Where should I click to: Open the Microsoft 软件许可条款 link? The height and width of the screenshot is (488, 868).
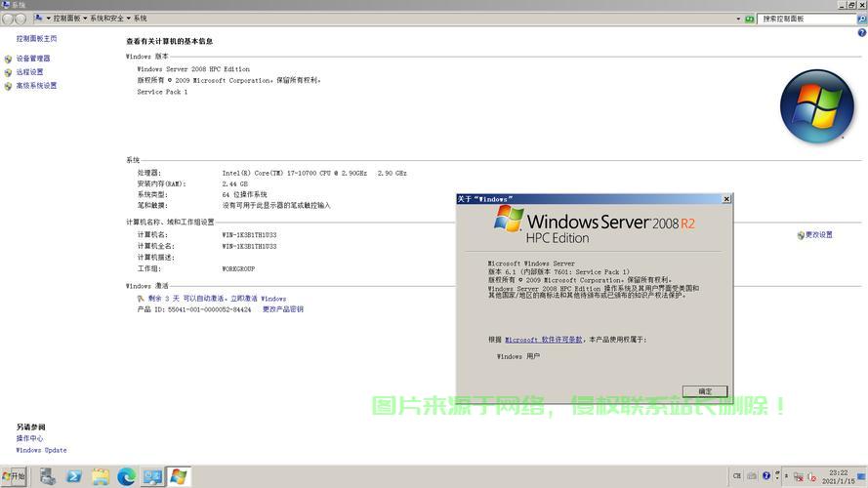click(543, 340)
